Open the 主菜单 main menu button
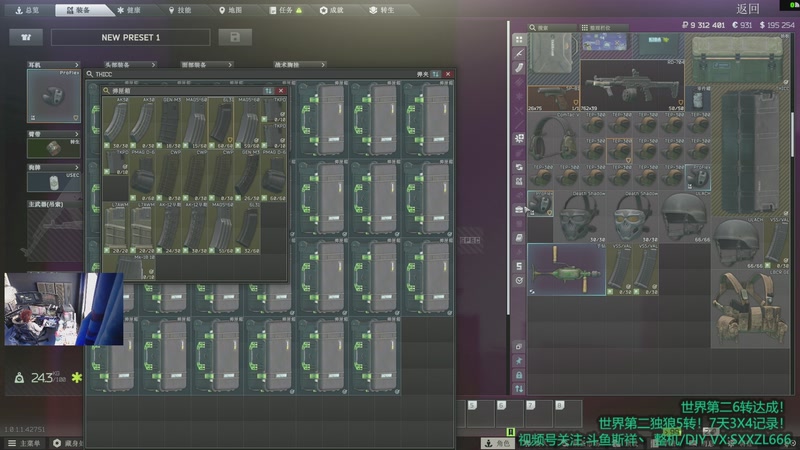800x450 pixels. 24,443
